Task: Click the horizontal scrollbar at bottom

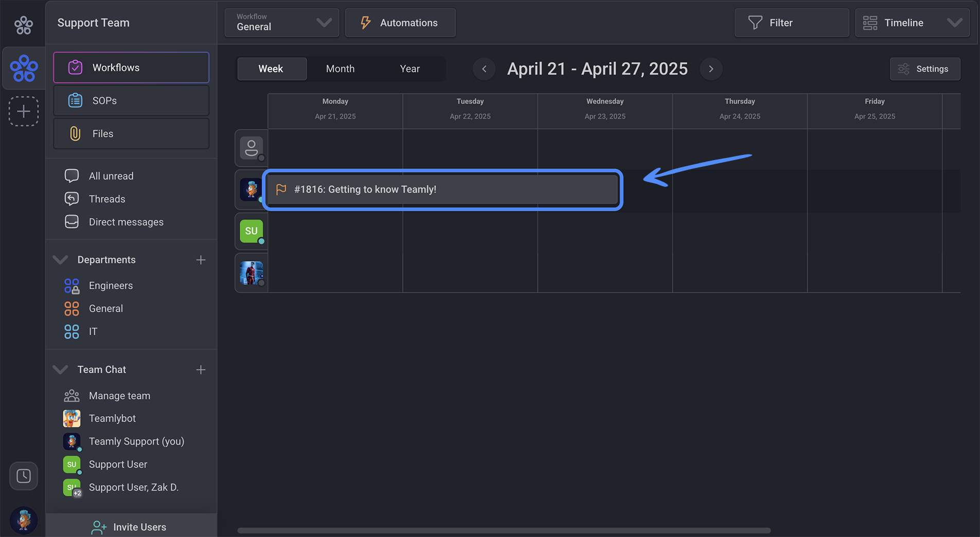Action: click(x=504, y=530)
